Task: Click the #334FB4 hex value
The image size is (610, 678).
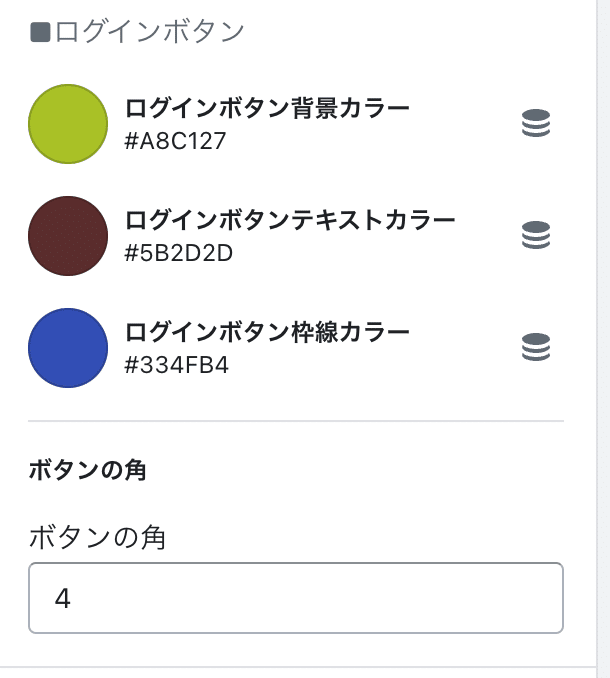Action: point(176,365)
